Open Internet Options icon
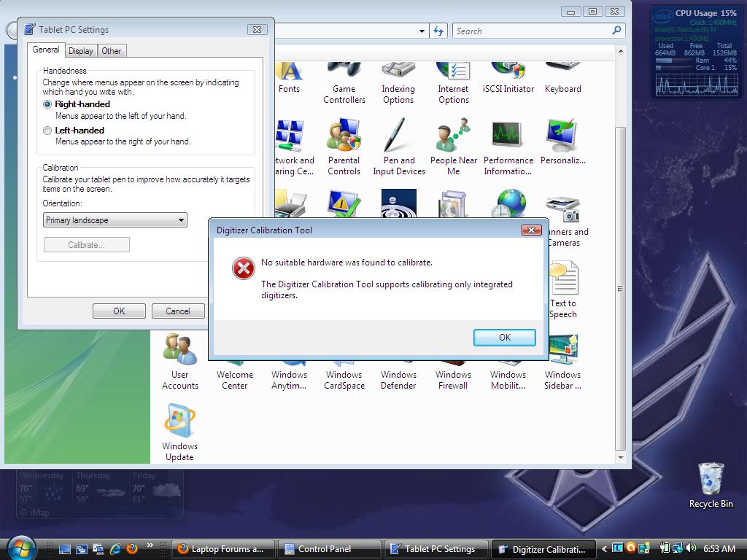Viewport: 747px width, 560px height. (x=454, y=83)
